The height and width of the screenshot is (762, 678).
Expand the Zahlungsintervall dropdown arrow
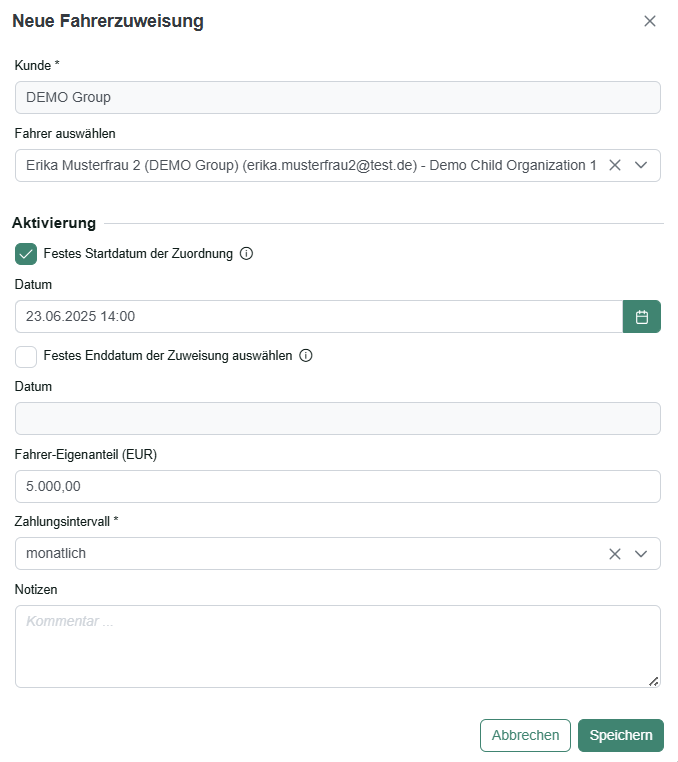[641, 554]
